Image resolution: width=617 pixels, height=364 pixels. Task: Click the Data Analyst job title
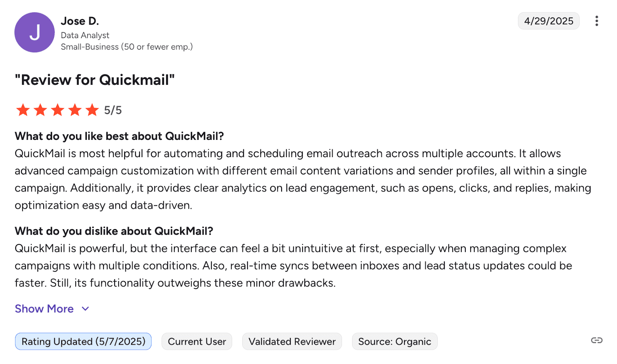coord(85,35)
